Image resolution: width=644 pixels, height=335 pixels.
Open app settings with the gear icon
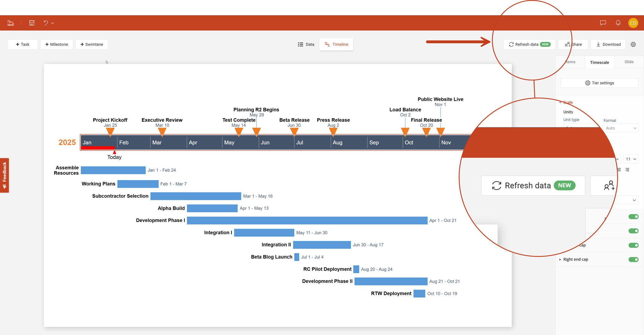(633, 44)
